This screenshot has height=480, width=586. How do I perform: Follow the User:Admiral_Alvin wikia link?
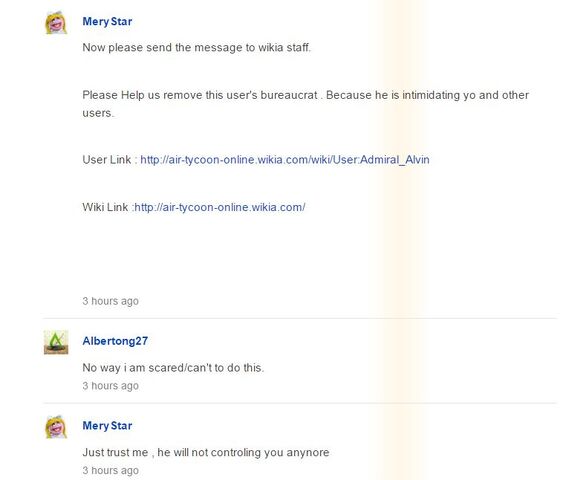pyautogui.click(x=285, y=160)
